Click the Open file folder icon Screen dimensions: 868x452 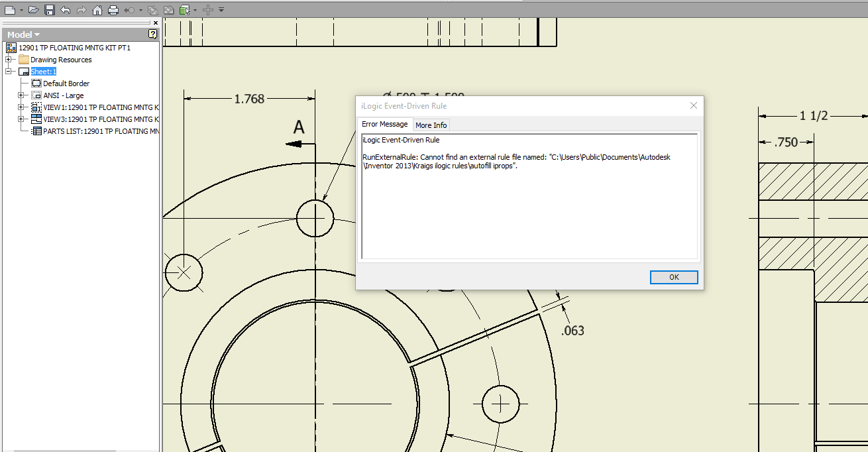point(33,10)
